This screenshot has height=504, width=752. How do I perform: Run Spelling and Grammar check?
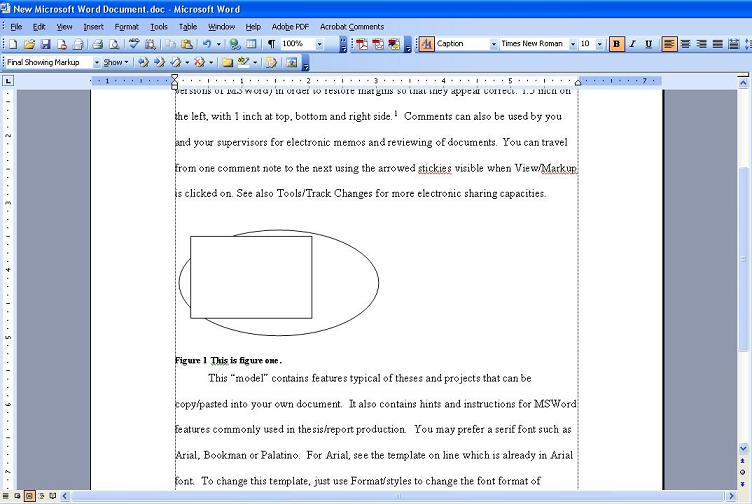(x=134, y=44)
